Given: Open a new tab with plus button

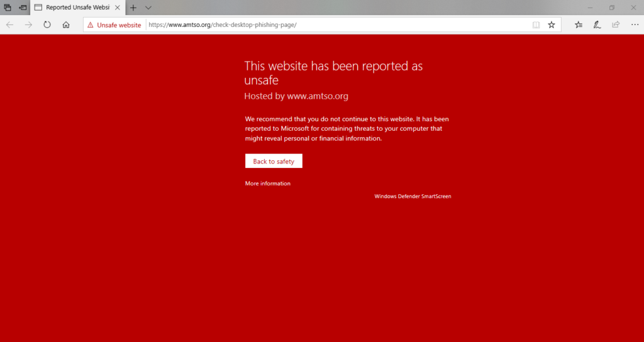Looking at the screenshot, I should (x=133, y=8).
